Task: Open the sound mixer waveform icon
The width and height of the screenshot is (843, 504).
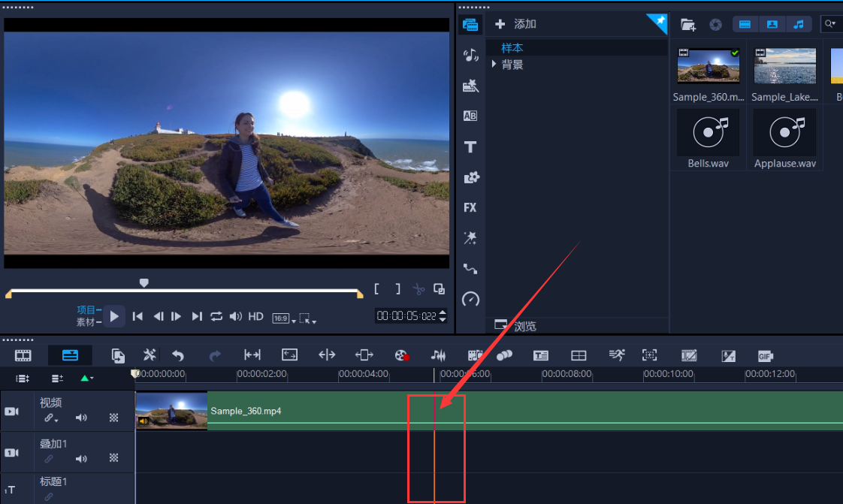Action: 438,355
